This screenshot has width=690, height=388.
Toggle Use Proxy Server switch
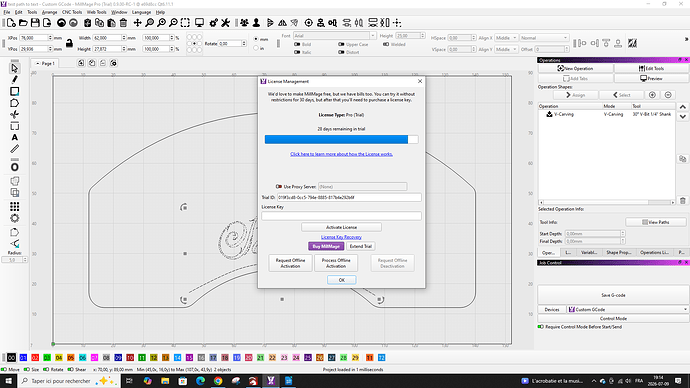pyautogui.click(x=279, y=187)
